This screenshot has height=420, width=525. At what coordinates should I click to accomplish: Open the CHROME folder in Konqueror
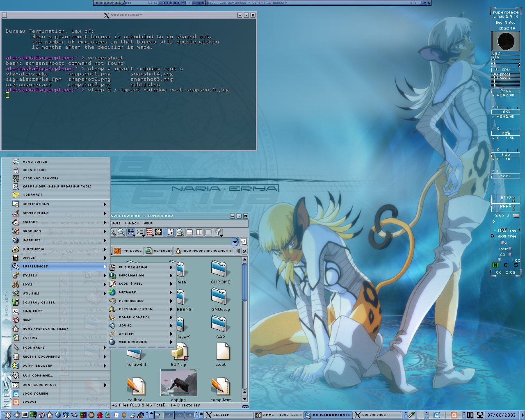tap(220, 273)
